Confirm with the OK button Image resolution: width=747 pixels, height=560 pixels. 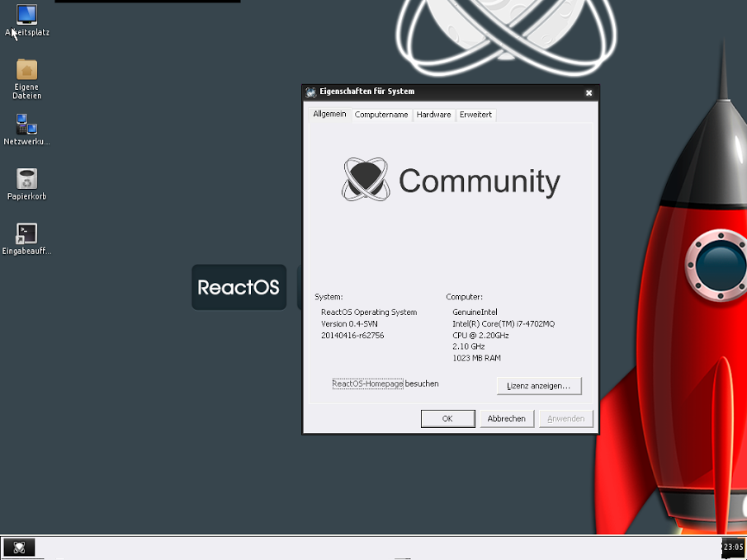[x=448, y=419]
